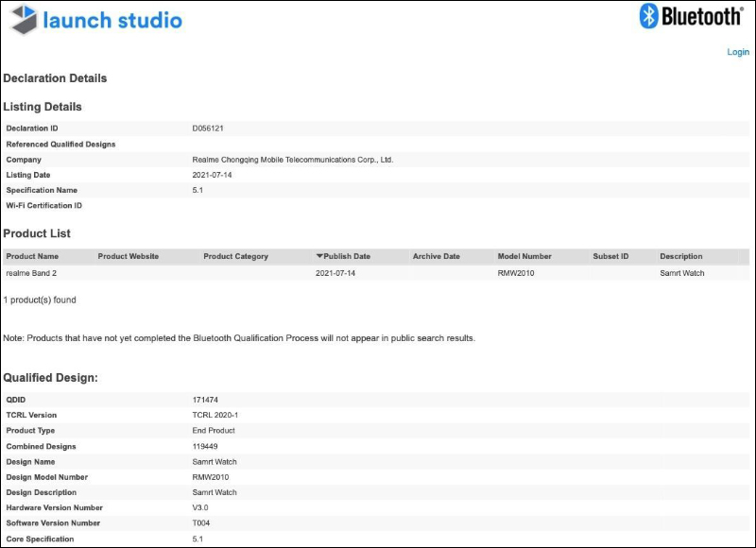This screenshot has height=548, width=756.
Task: Click the Subset ID column header
Action: pyautogui.click(x=610, y=256)
